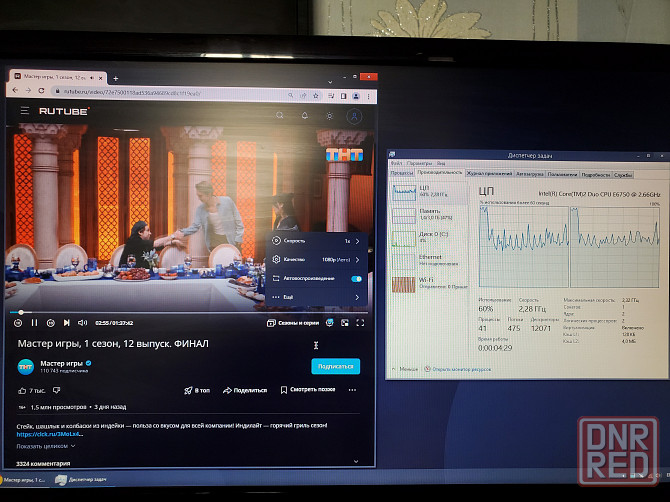Open Параметры menu in Task Manager
The width and height of the screenshot is (670, 502).
point(420,163)
